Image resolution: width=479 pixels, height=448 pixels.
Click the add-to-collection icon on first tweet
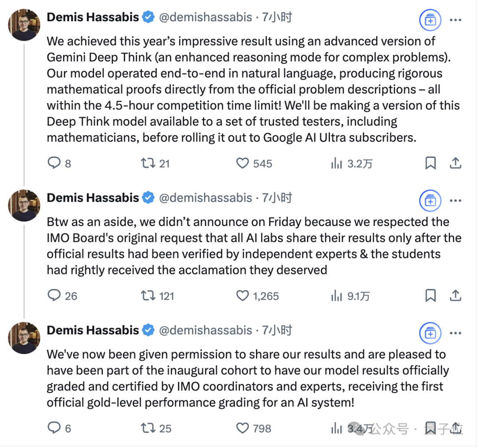click(x=430, y=20)
